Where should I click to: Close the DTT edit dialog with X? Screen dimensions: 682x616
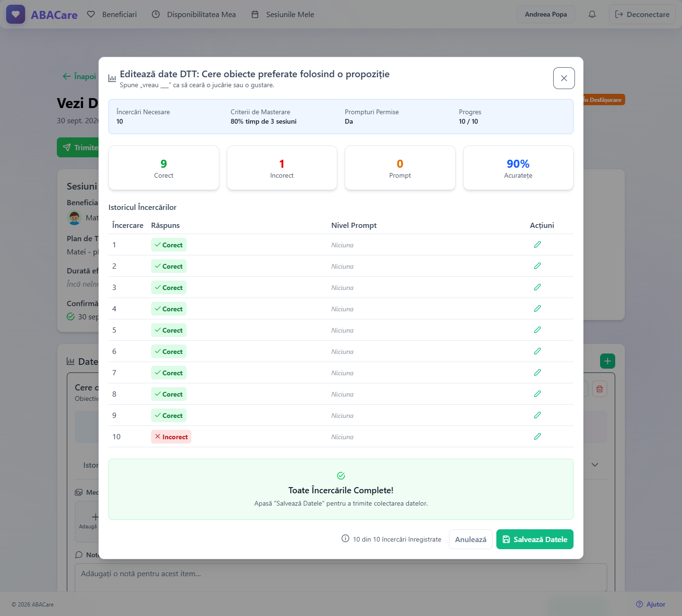pos(564,78)
